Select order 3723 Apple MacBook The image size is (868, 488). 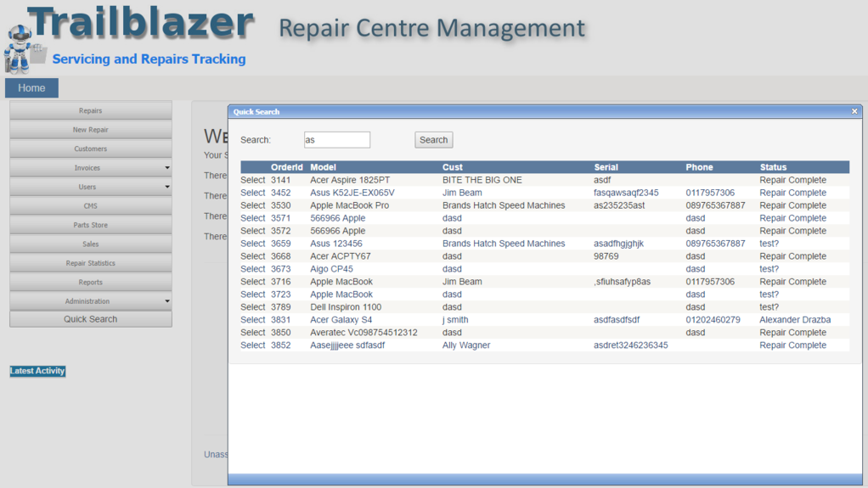click(x=253, y=294)
